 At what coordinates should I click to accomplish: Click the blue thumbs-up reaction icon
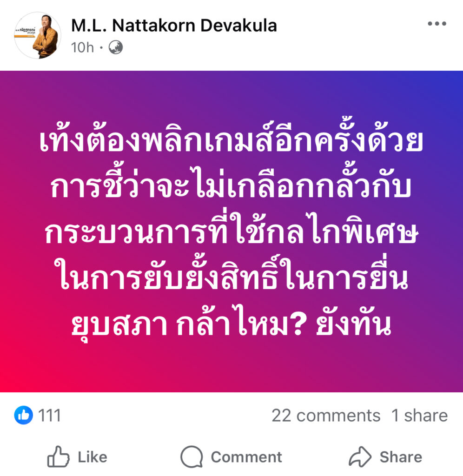coord(23,415)
